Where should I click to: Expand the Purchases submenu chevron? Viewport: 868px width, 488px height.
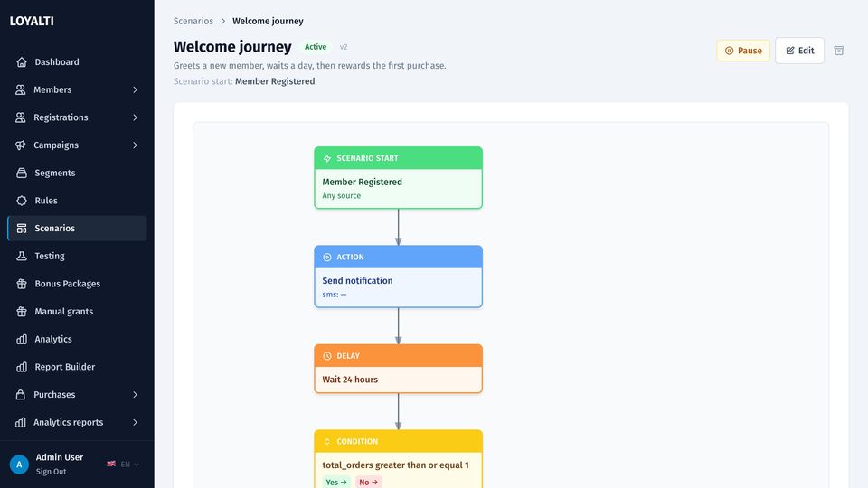135,395
